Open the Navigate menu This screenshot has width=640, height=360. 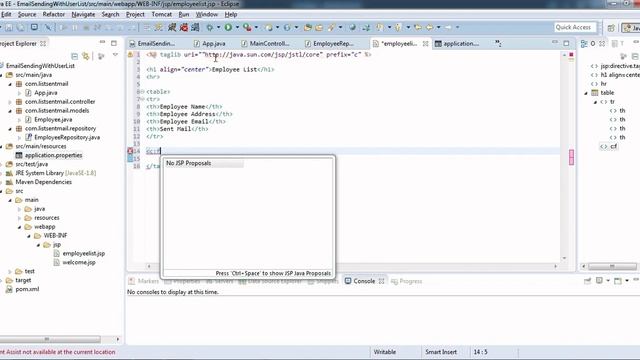[83, 14]
